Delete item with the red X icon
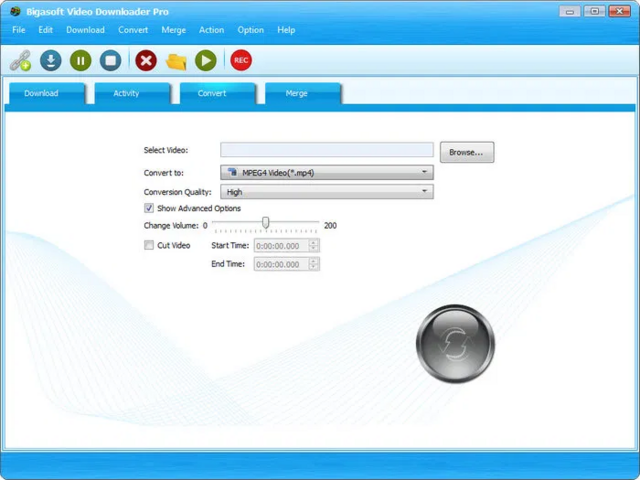The height and width of the screenshot is (480, 640). pyautogui.click(x=146, y=60)
